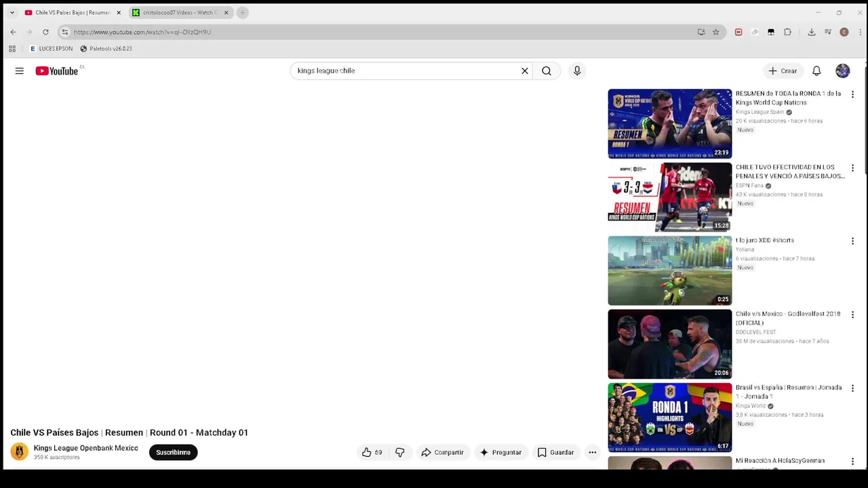Click the install/cast icon in address bar

click(701, 32)
